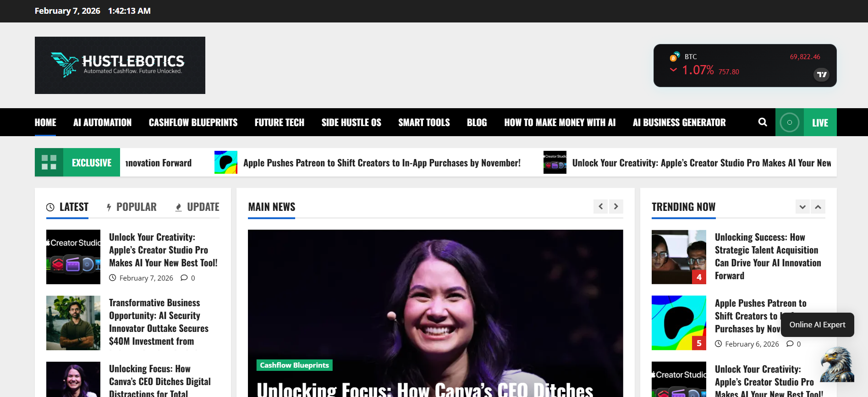
Task: Open Cashflow Blueprints in navigation bar
Action: click(x=193, y=122)
